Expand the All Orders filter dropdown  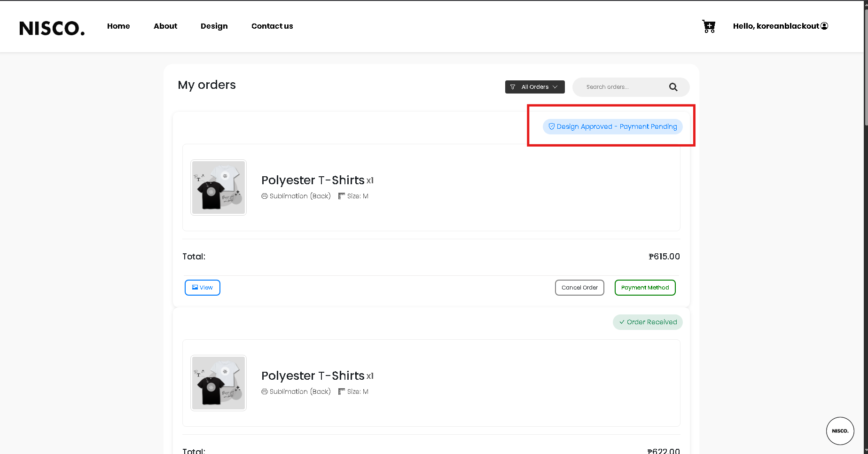(535, 87)
